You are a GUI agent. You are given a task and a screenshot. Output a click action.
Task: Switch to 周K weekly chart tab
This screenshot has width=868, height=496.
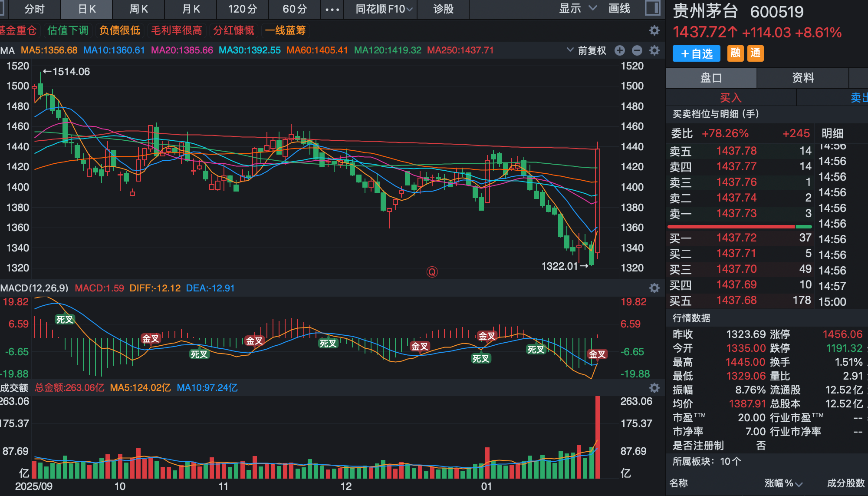click(x=138, y=9)
